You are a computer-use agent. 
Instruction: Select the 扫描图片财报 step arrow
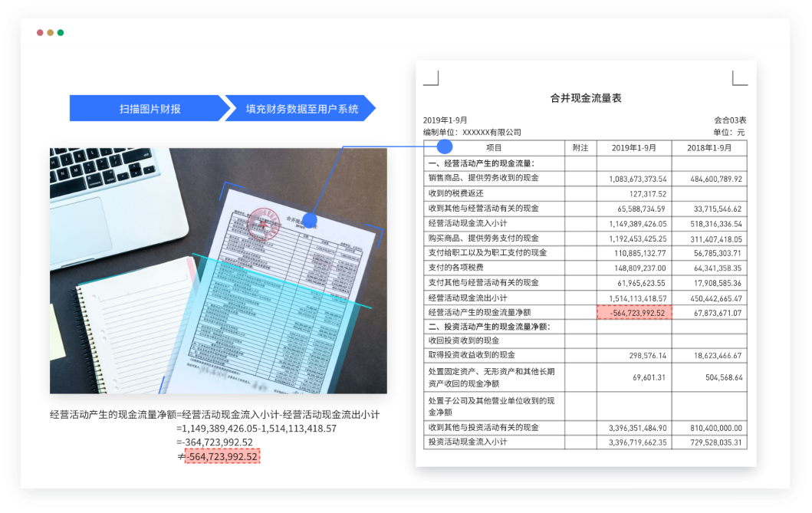pyautogui.click(x=146, y=109)
